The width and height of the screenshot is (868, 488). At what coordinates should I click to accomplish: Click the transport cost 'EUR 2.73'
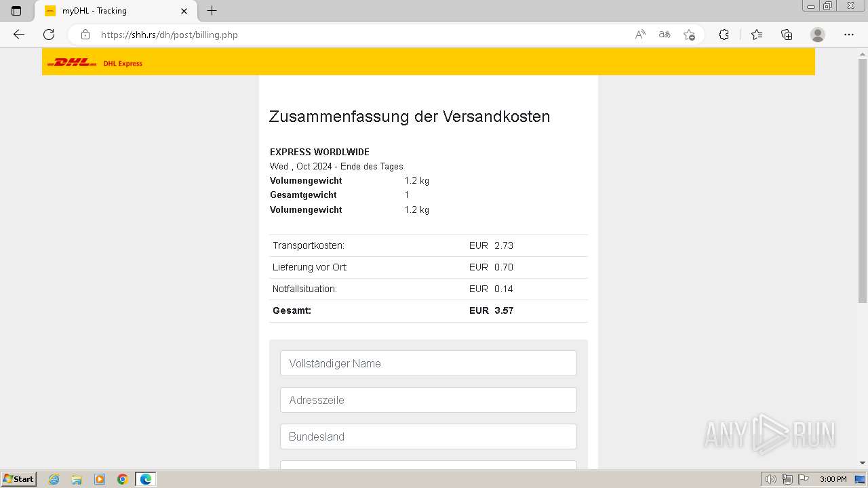tap(491, 245)
